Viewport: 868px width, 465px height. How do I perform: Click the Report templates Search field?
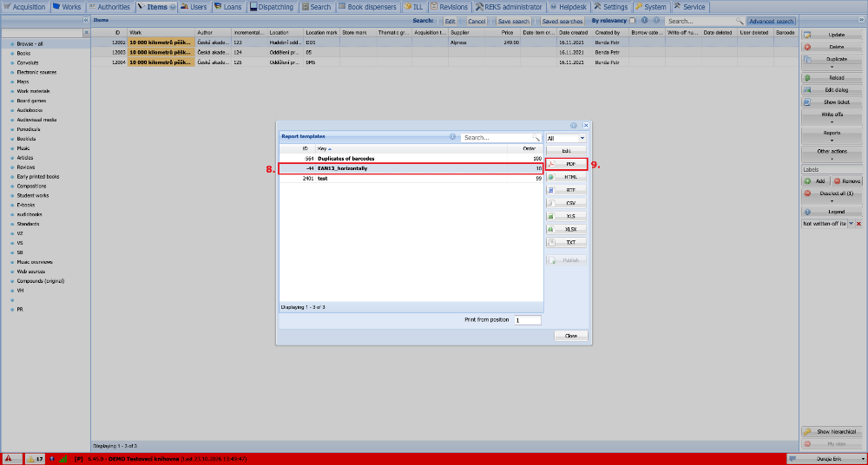tap(497, 137)
